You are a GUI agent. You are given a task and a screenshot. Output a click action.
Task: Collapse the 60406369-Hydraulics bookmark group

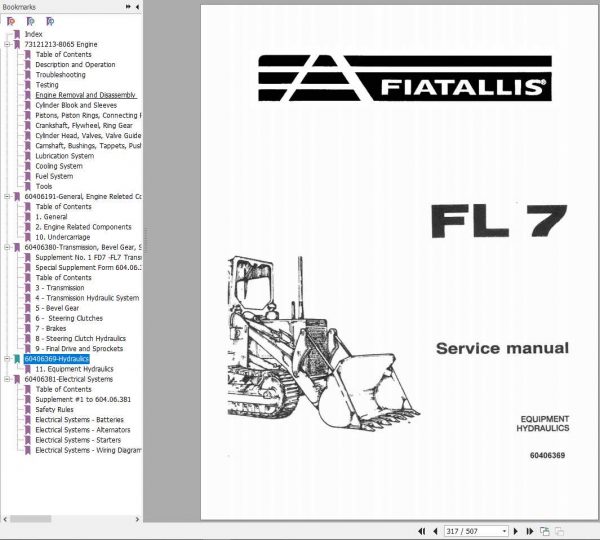(x=7, y=359)
